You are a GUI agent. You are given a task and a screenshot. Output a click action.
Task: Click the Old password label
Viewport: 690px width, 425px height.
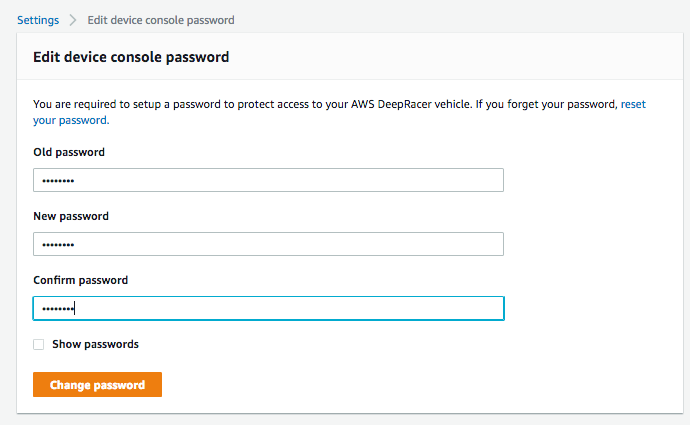[69, 152]
